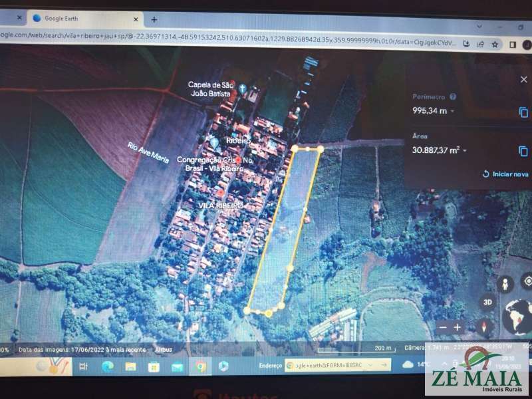Screen dimensions: 532x399
Task: Close the measurement panel
Action: point(523,79)
